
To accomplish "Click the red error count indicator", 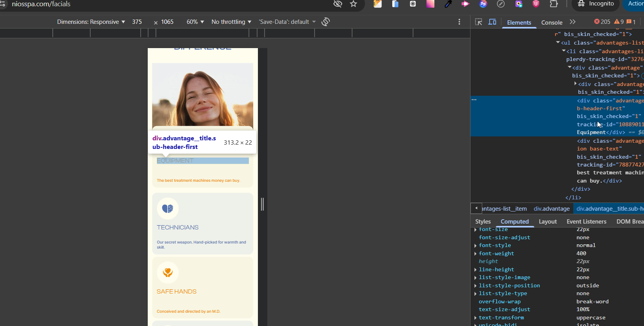I will point(602,22).
